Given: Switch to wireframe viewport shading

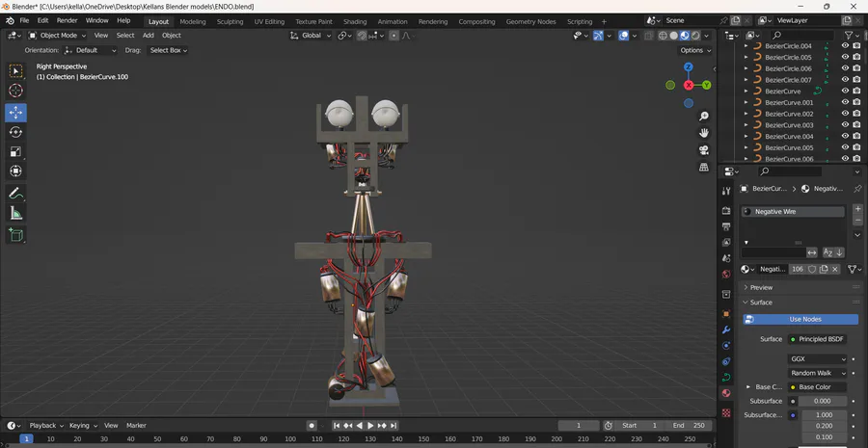Looking at the screenshot, I should point(663,36).
